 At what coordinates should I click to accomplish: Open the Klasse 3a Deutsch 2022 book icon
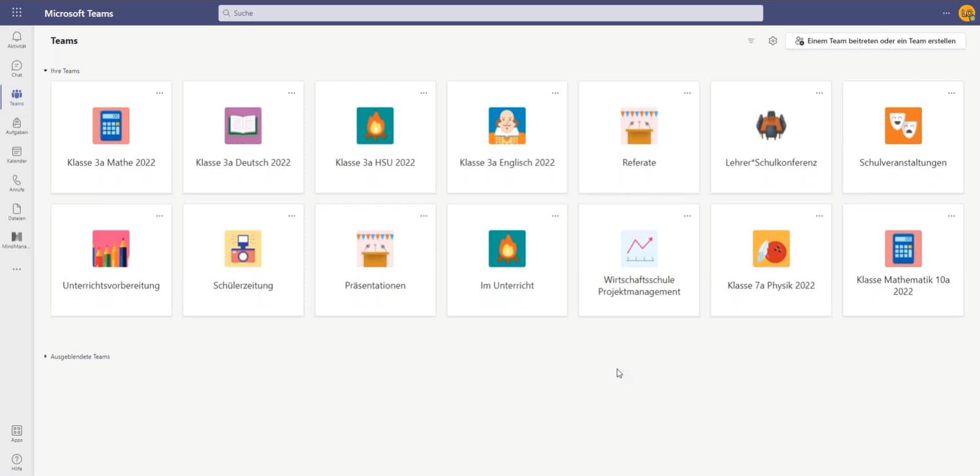tap(243, 126)
